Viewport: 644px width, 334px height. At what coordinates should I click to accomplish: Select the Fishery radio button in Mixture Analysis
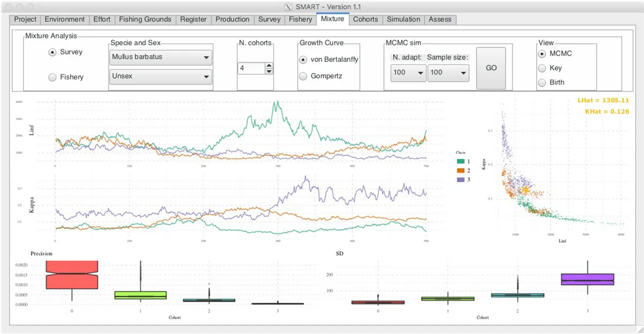click(x=52, y=77)
